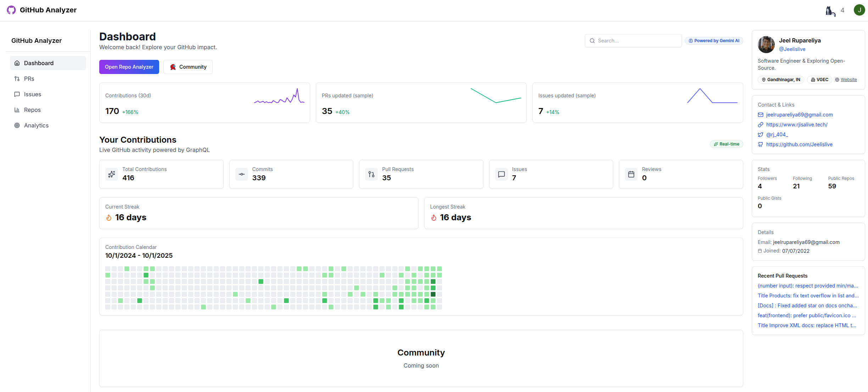Click the Issues card chat icon
868x392 pixels.
pyautogui.click(x=501, y=174)
